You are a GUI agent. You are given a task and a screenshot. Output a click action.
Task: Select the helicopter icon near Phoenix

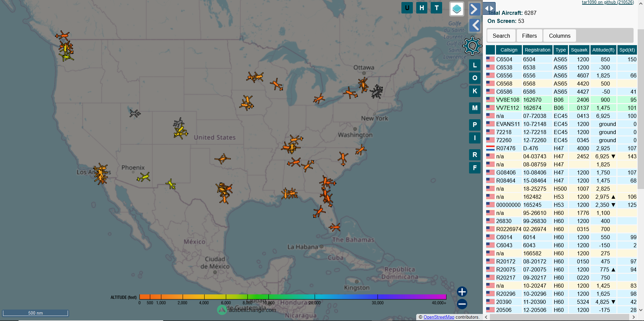(x=144, y=177)
